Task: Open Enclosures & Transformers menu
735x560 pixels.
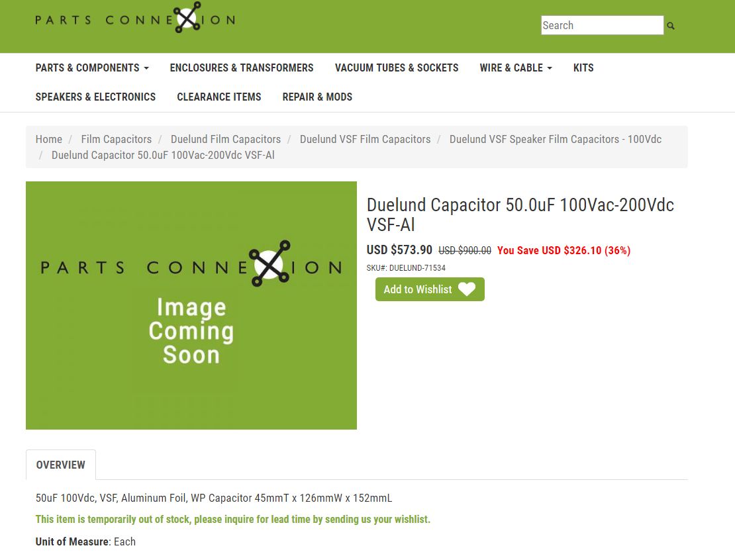Action: pos(242,68)
